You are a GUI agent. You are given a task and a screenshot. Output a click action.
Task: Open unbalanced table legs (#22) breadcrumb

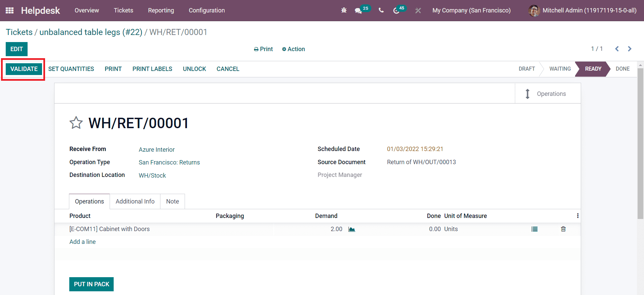click(91, 32)
